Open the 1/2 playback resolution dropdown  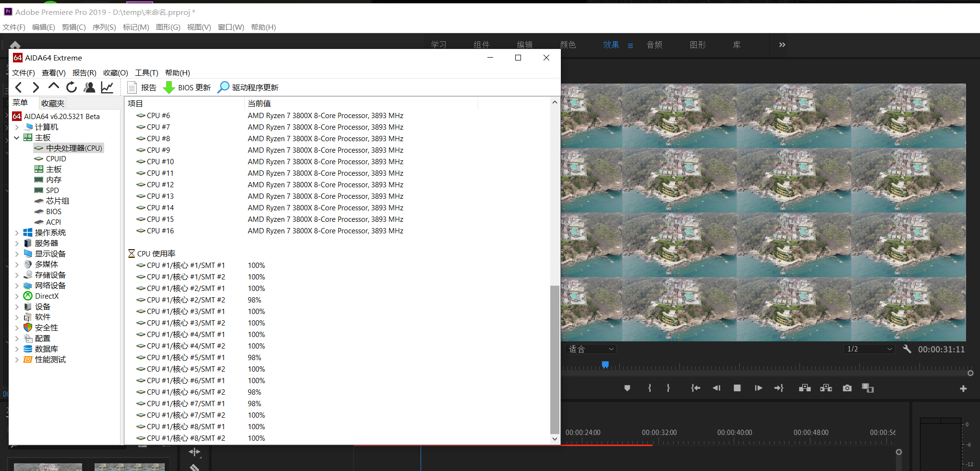(x=869, y=349)
